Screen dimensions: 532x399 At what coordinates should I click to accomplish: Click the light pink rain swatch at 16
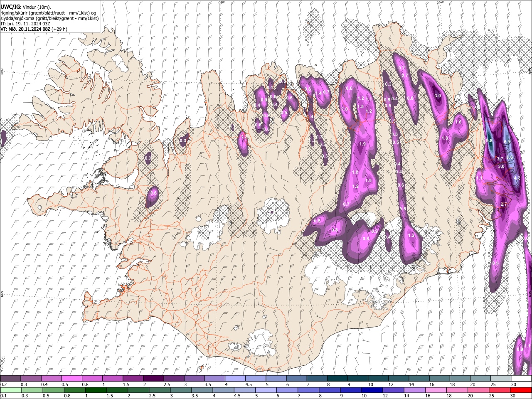(x=436, y=390)
